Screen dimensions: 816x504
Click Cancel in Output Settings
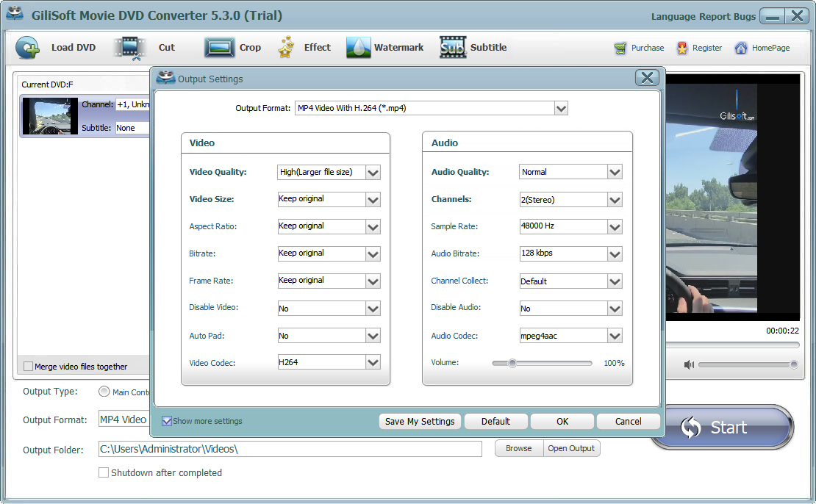tap(628, 421)
